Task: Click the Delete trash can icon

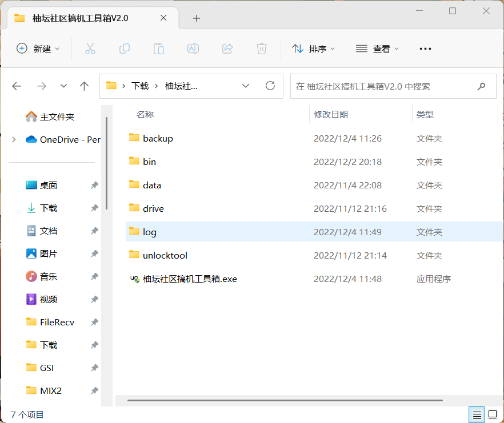Action: tap(262, 49)
